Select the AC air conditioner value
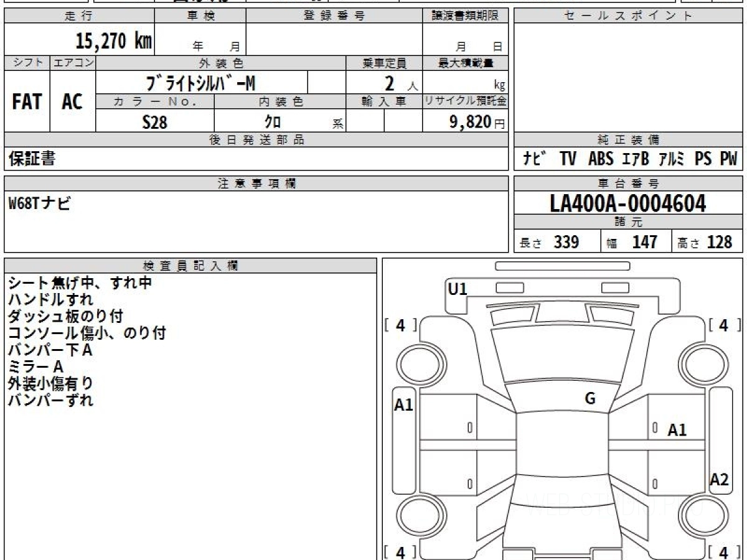This screenshot has width=747, height=560. click(x=72, y=101)
